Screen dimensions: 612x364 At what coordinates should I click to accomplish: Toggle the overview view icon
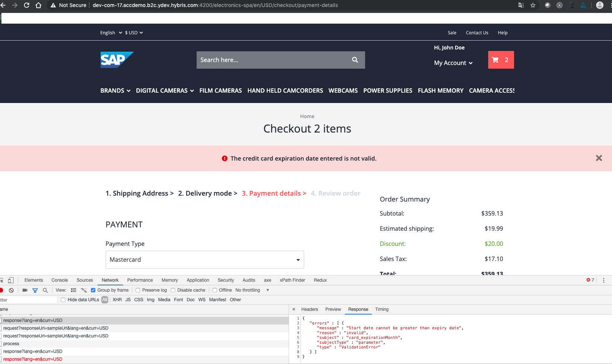coord(84,290)
